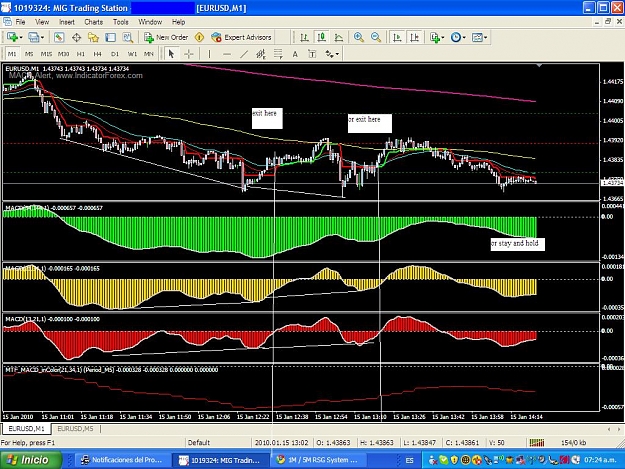Open the Market Watch window icon
This screenshot has height=469, width=625.
[59, 37]
